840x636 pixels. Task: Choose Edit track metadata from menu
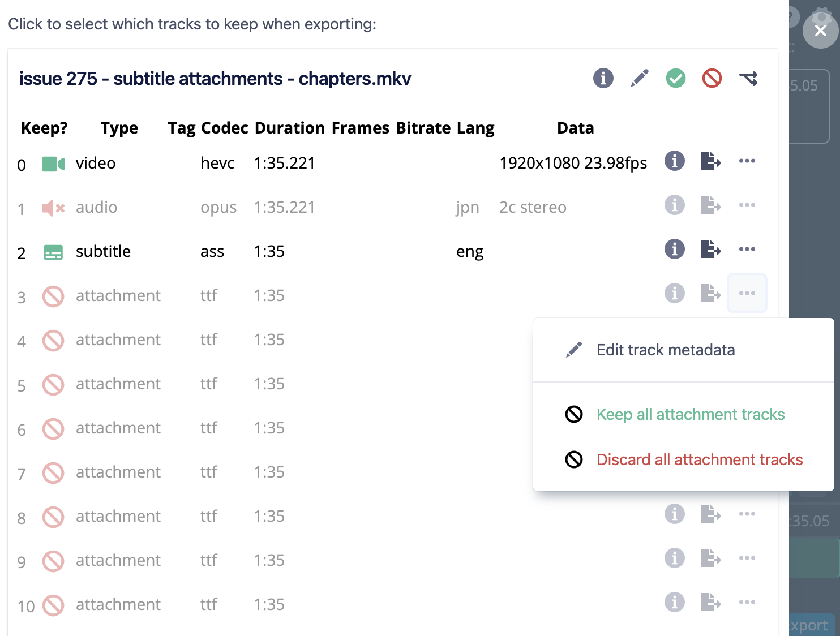click(x=683, y=350)
